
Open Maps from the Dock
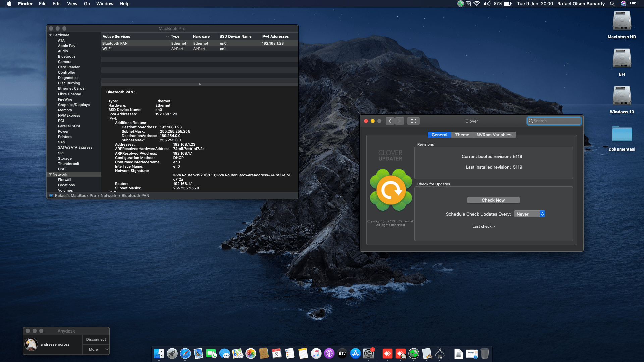coord(237,353)
